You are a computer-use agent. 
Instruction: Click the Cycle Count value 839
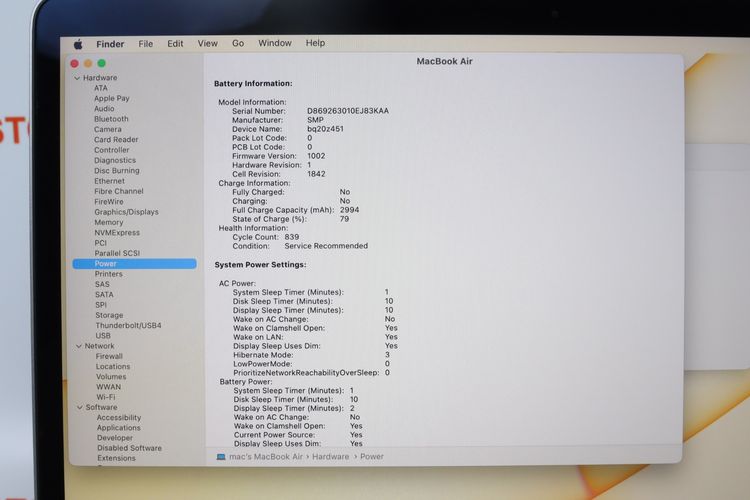(x=292, y=237)
